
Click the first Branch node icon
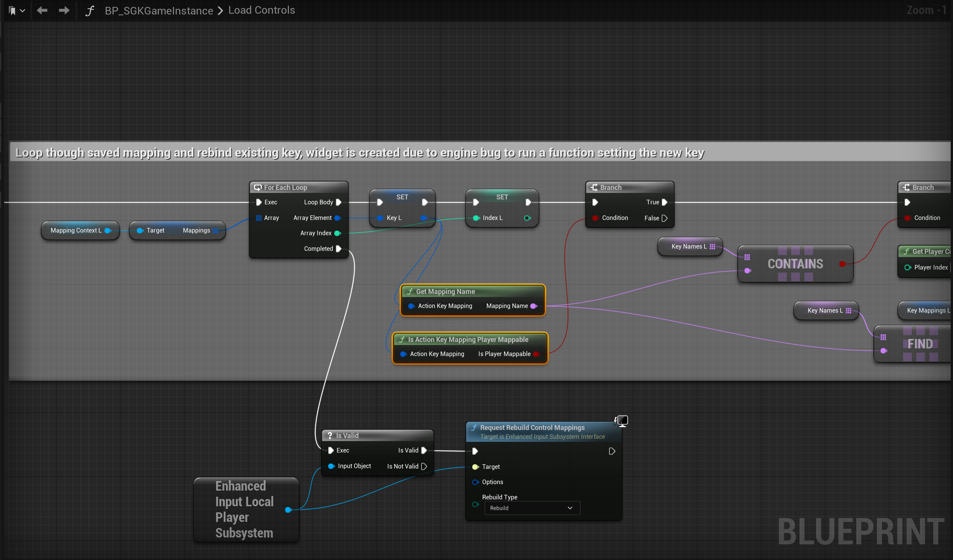coord(594,187)
